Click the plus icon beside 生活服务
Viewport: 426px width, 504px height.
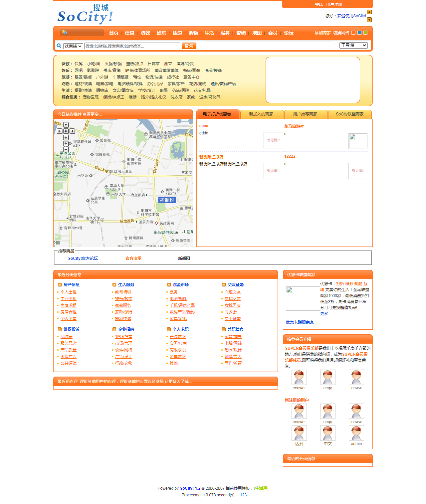pyautogui.click(x=114, y=285)
